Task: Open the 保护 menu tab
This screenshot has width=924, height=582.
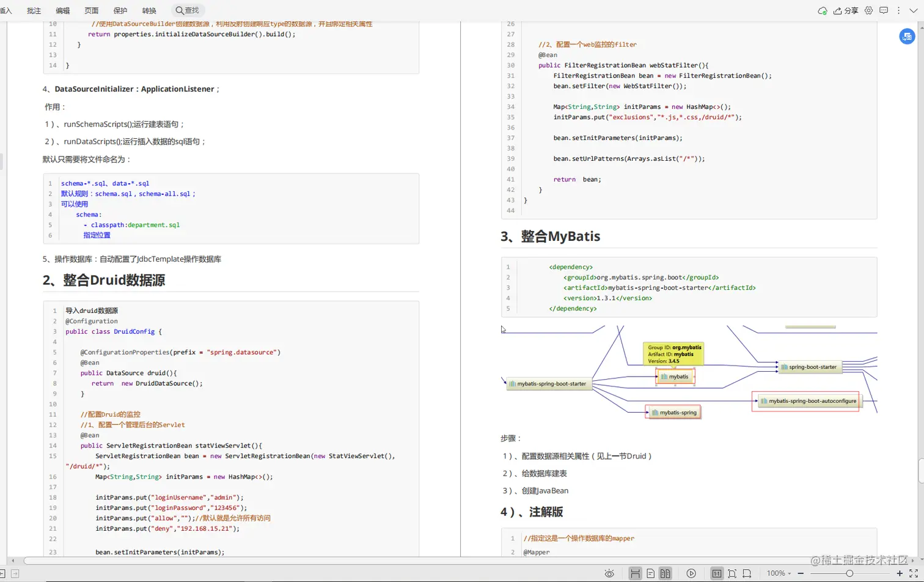Action: [x=120, y=11]
